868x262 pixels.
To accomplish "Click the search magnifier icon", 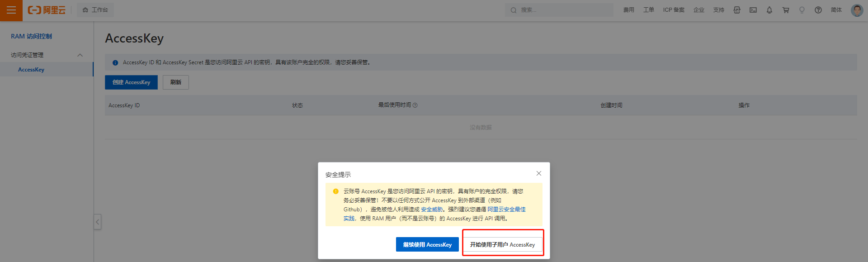I will coord(514,10).
